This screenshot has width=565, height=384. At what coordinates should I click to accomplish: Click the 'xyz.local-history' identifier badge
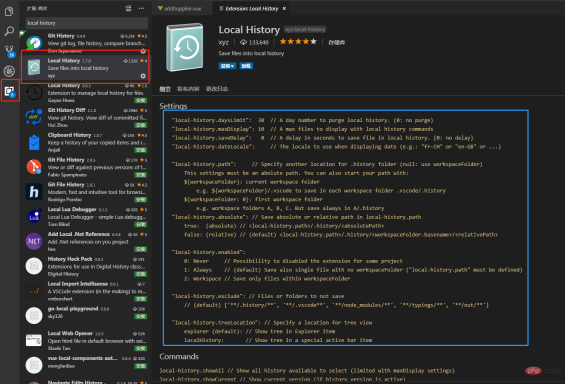pyautogui.click(x=305, y=30)
